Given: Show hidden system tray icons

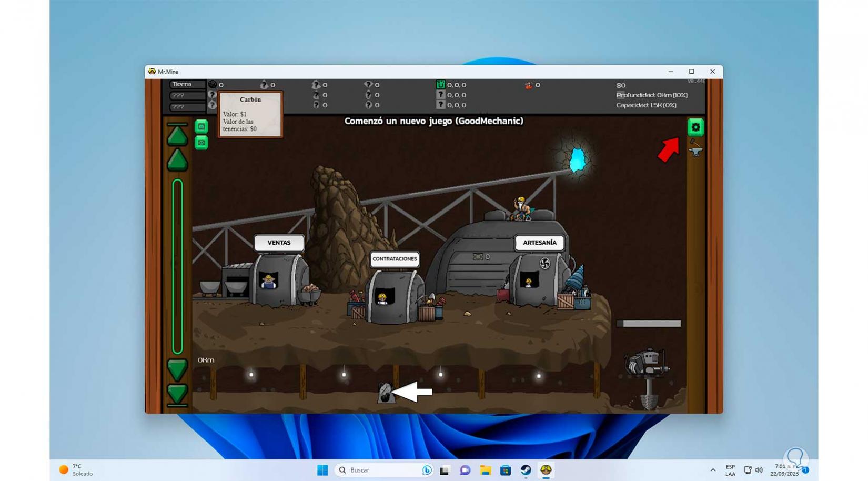Looking at the screenshot, I should pyautogui.click(x=713, y=470).
